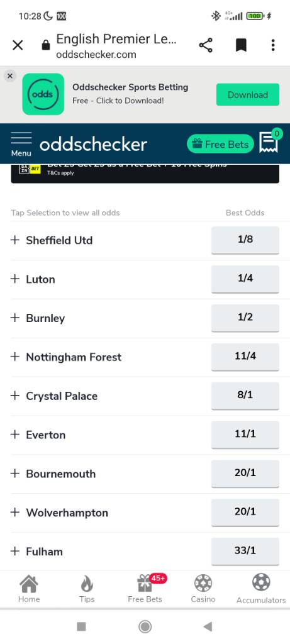
Task: Click the green Download button
Action: click(x=248, y=94)
